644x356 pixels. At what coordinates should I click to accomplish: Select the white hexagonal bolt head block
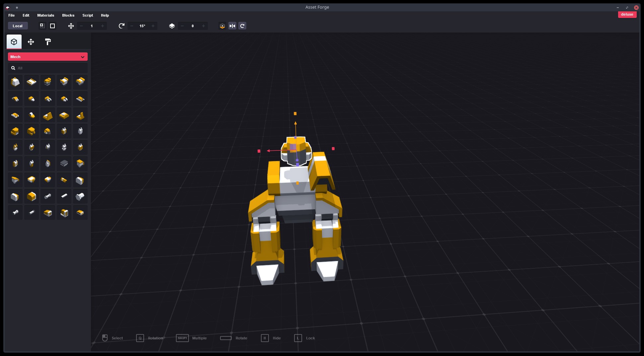click(x=80, y=196)
